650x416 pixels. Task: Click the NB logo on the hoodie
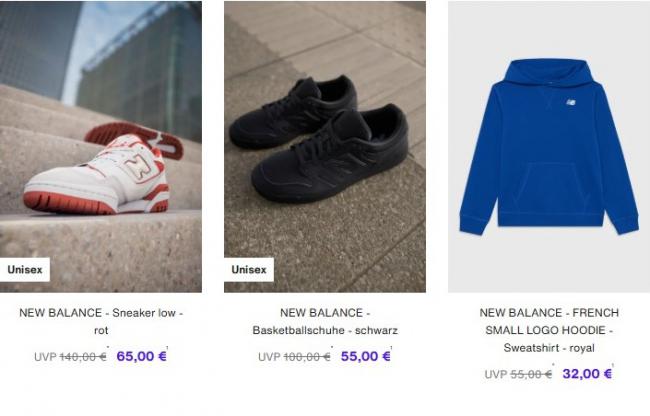[x=571, y=102]
